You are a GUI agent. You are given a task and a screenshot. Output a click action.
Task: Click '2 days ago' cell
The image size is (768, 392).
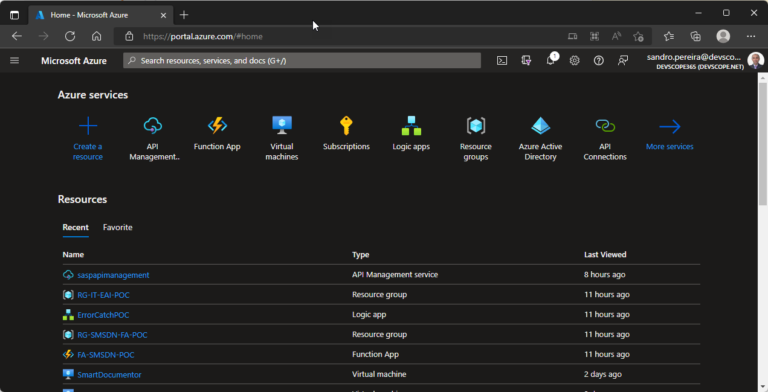(602, 374)
